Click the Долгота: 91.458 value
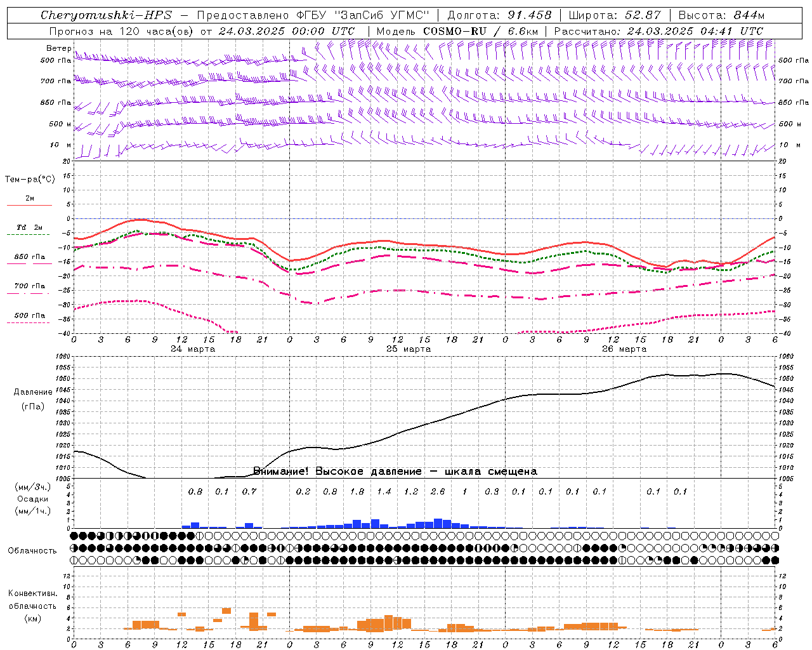 [x=500, y=15]
